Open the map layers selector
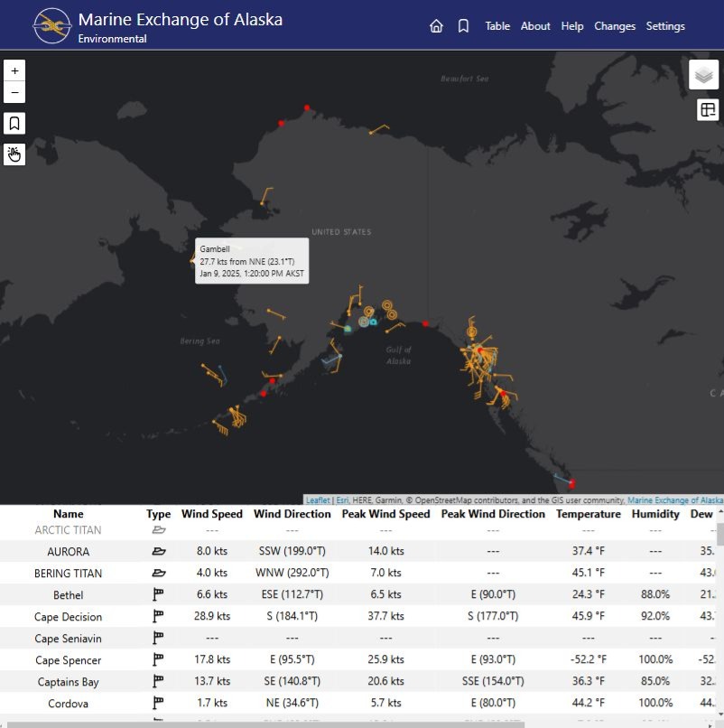Screen dimensions: 724x728 (x=703, y=75)
